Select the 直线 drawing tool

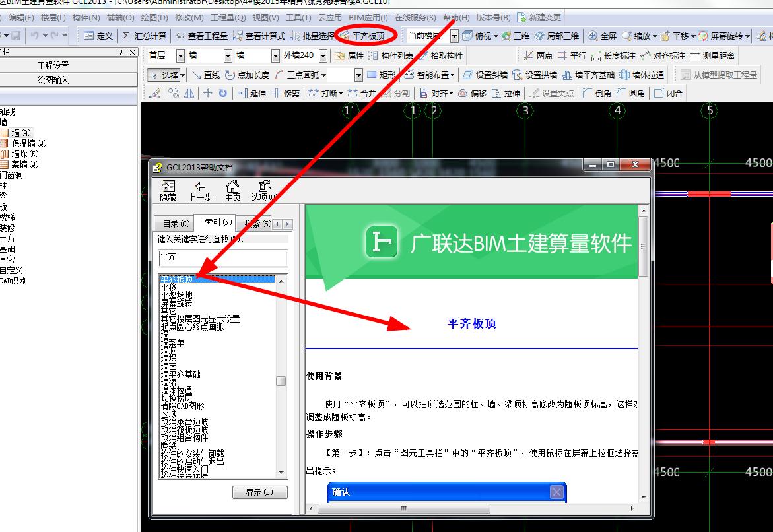(x=205, y=75)
